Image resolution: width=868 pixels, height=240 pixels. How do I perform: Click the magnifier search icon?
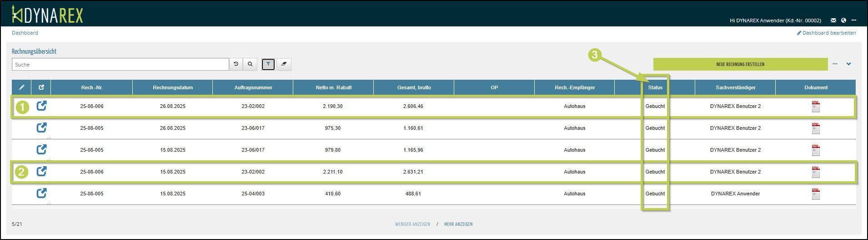(250, 64)
